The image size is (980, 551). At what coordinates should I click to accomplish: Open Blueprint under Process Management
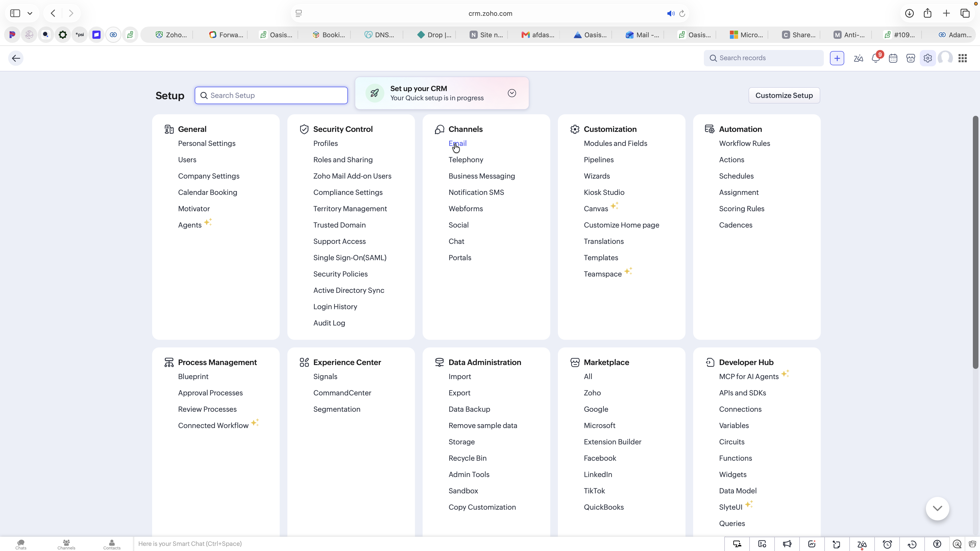(x=193, y=377)
